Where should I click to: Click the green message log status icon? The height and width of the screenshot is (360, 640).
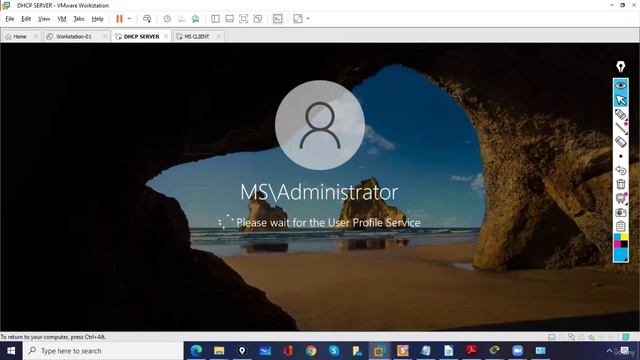(625, 337)
